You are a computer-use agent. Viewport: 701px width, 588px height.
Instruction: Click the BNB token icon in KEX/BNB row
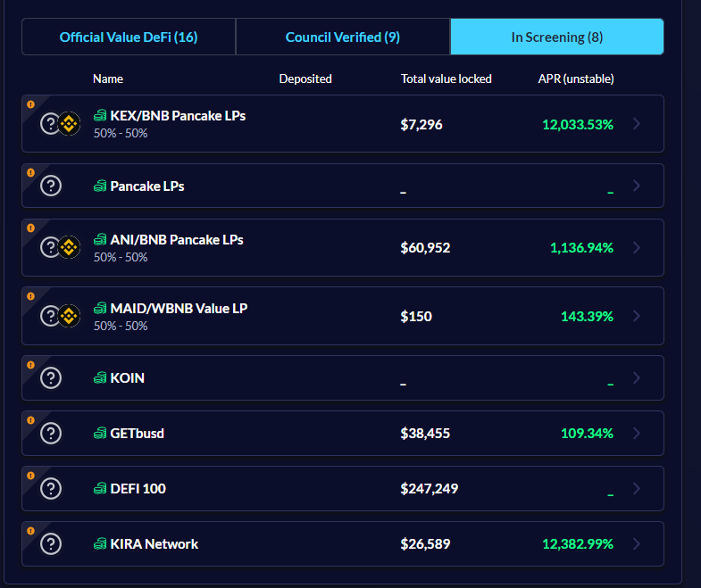(70, 123)
